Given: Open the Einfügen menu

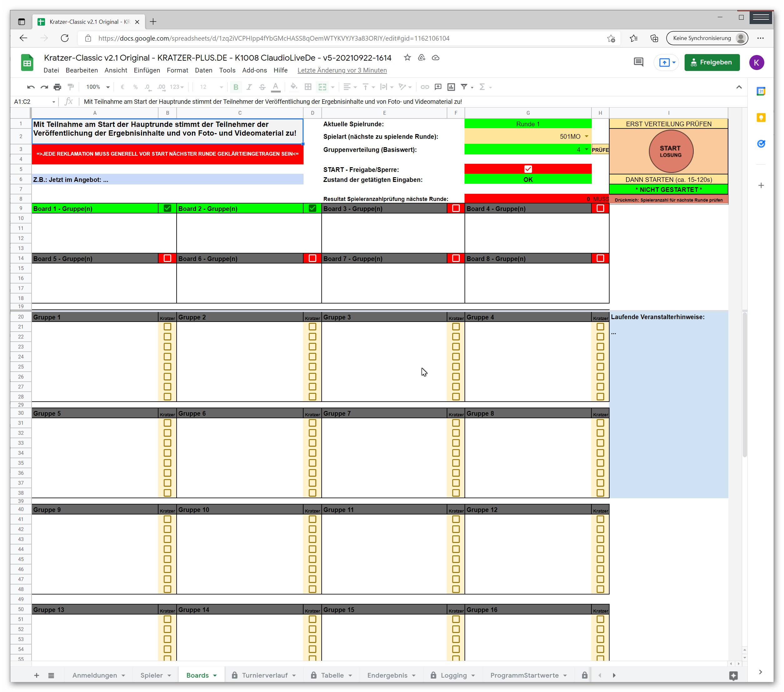Looking at the screenshot, I should point(147,70).
